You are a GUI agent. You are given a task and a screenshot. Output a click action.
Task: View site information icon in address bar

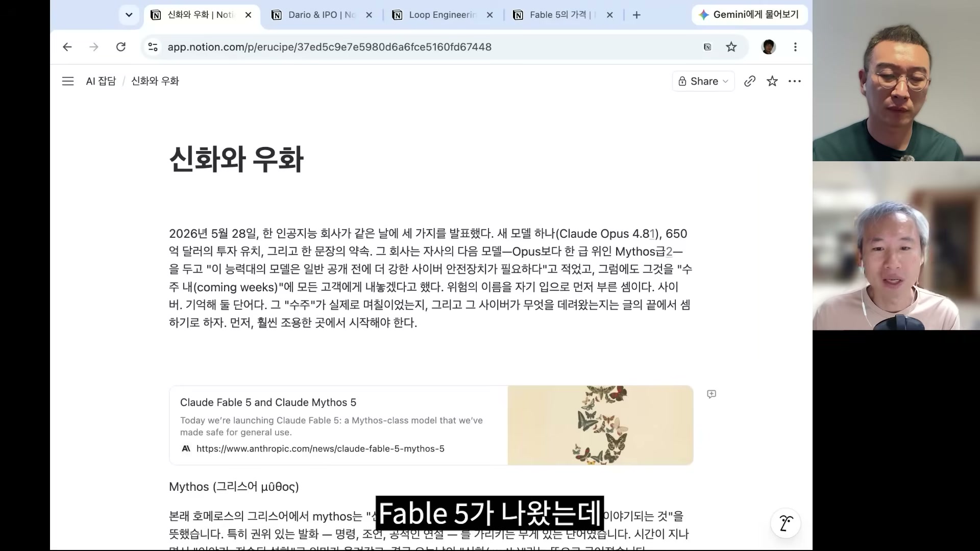tap(153, 47)
